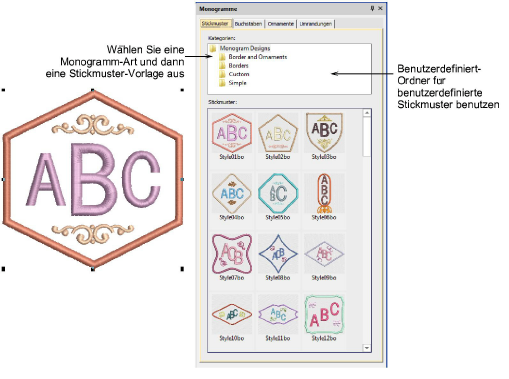Click the top-left selection handle of the design
This screenshot has width=509, height=379.
coord(3,90)
